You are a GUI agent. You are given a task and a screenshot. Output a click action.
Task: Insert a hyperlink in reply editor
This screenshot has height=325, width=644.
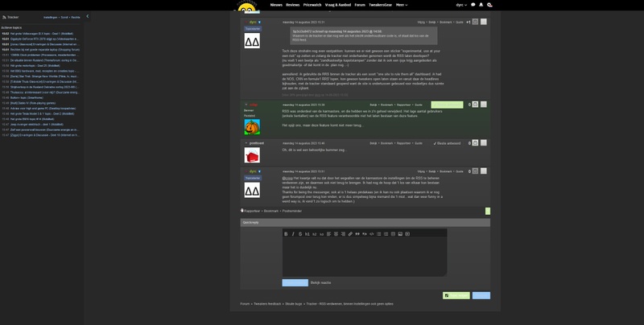click(x=350, y=234)
